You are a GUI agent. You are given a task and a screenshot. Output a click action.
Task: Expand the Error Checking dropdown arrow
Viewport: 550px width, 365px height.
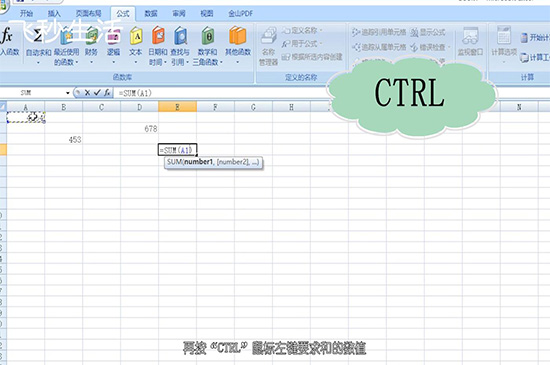[x=449, y=47]
